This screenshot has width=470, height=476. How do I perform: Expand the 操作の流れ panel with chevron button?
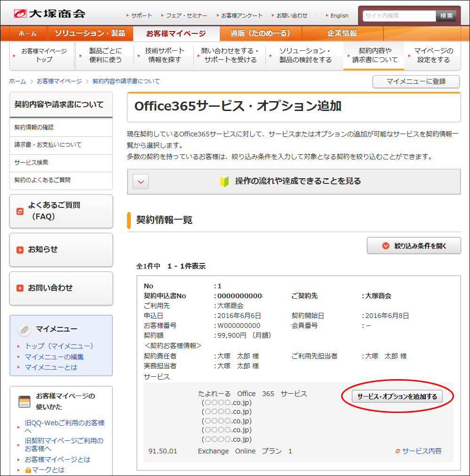pyautogui.click(x=141, y=182)
